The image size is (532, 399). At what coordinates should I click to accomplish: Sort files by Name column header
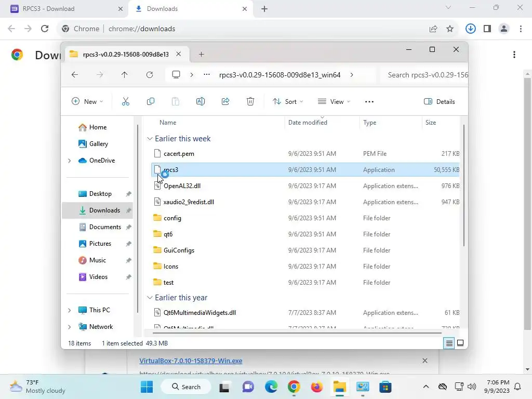pos(168,123)
